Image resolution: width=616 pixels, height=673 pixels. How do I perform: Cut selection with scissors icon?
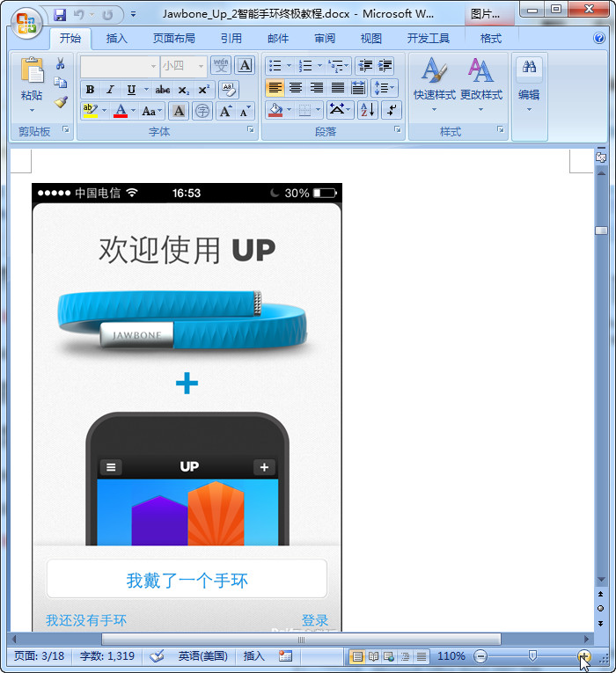pyautogui.click(x=60, y=63)
